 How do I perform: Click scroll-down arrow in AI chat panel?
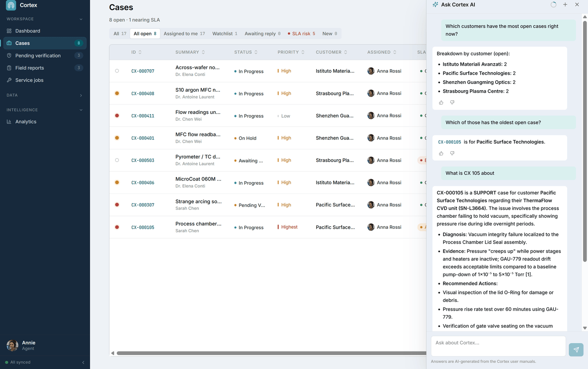[585, 328]
